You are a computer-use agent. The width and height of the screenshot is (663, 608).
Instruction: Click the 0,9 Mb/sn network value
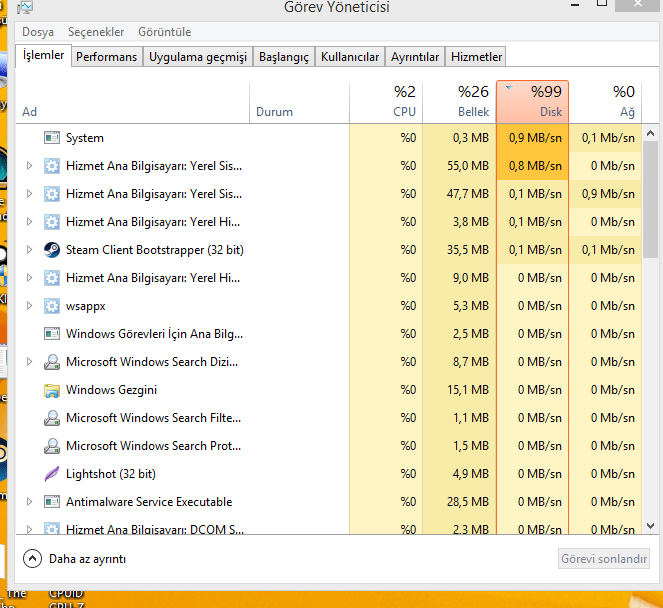pyautogui.click(x=608, y=194)
